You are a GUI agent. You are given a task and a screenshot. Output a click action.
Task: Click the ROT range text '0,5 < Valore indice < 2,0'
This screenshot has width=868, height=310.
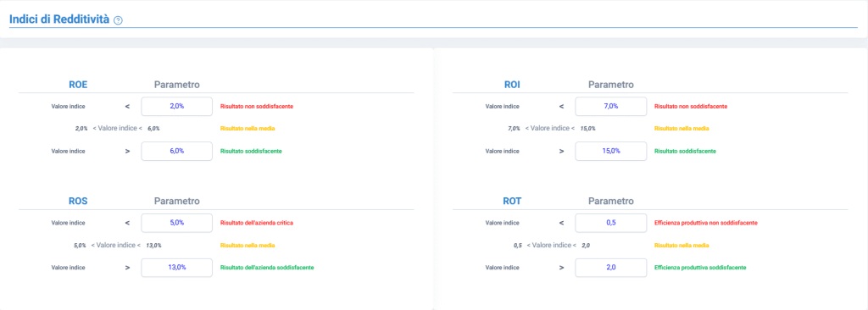click(x=552, y=246)
